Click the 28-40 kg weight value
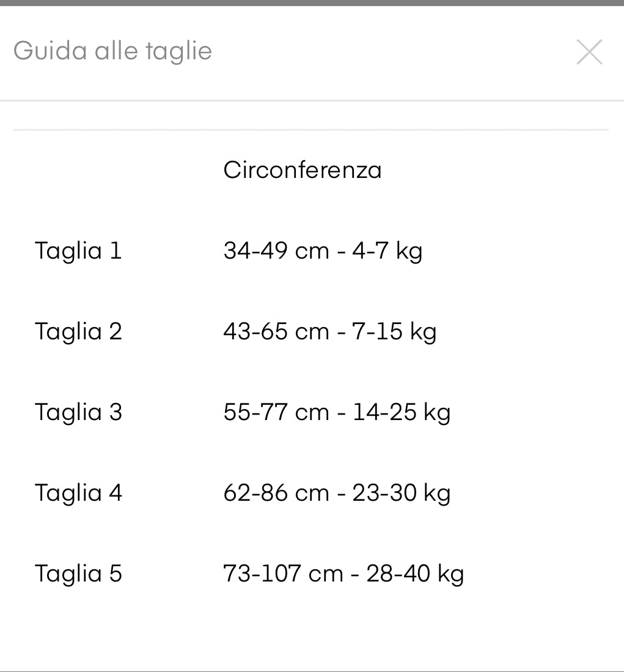Screen dimensions: 624x672 point(415,574)
